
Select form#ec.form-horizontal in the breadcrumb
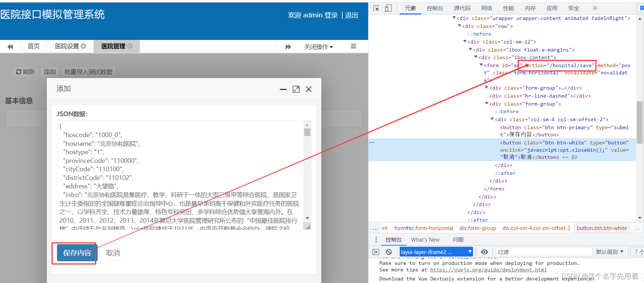(424, 228)
